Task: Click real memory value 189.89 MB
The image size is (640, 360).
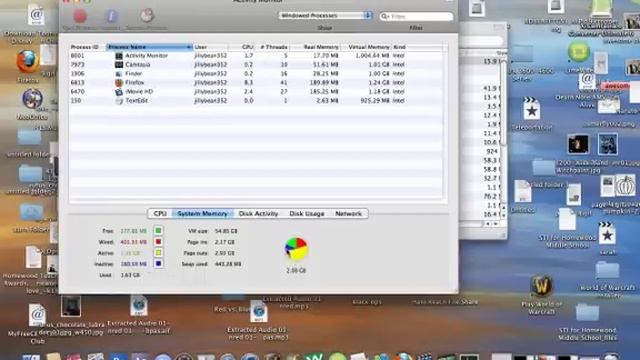Action: point(324,82)
